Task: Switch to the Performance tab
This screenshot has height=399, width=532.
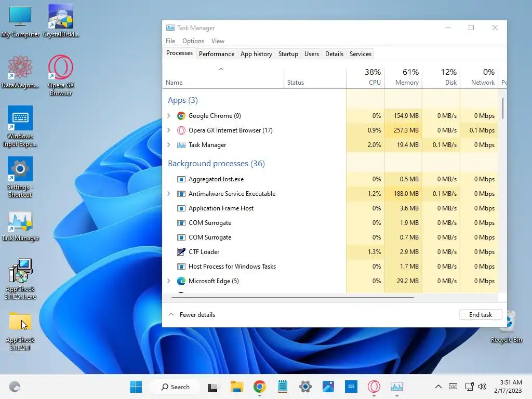Action: [217, 54]
